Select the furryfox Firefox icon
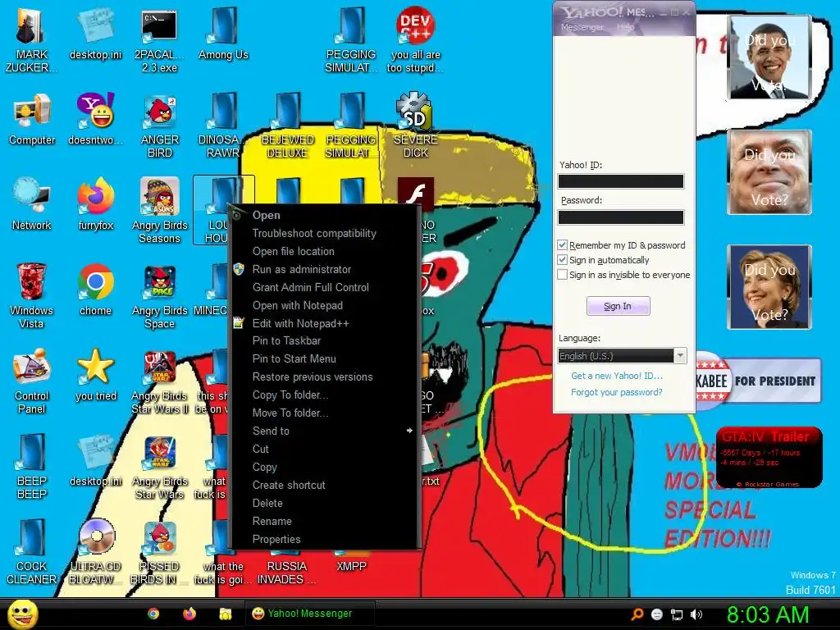 pyautogui.click(x=95, y=204)
